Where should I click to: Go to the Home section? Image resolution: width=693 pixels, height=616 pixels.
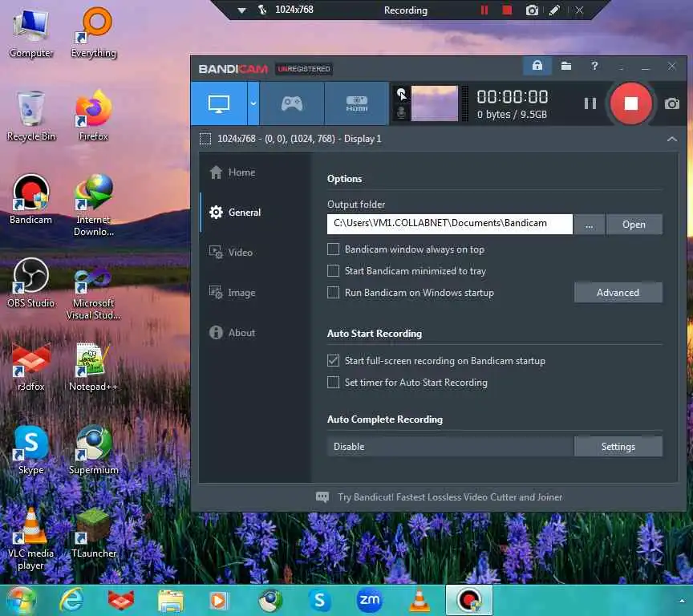(x=233, y=172)
